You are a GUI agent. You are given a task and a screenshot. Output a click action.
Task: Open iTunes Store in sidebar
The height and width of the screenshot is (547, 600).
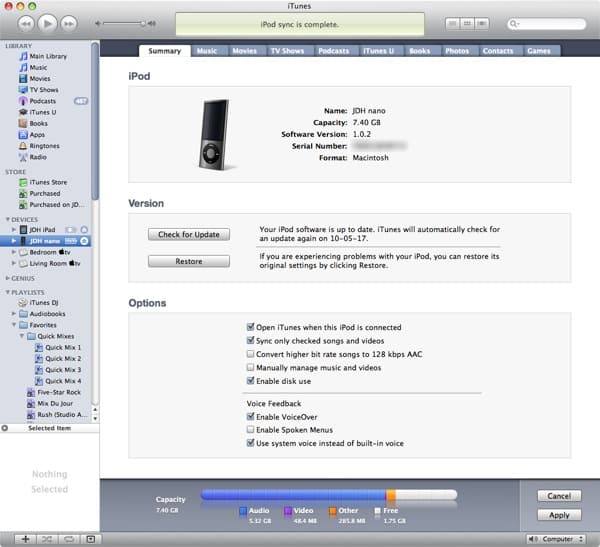[47, 182]
